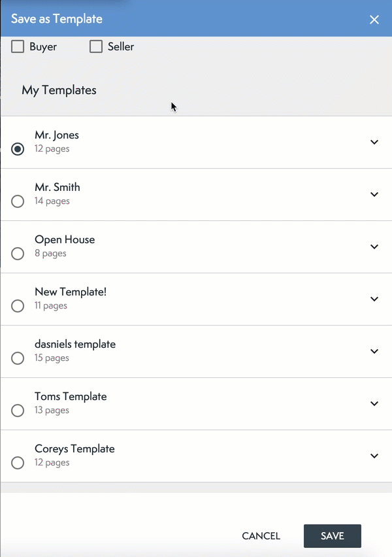Viewport: 392px width, 557px height.
Task: Expand the Coreys Template chevron
Action: tap(374, 456)
